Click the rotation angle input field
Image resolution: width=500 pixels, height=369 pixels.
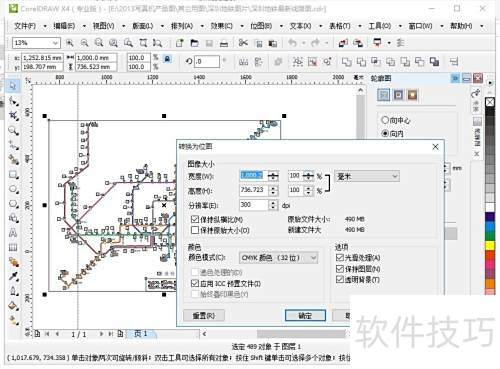pyautogui.click(x=207, y=62)
